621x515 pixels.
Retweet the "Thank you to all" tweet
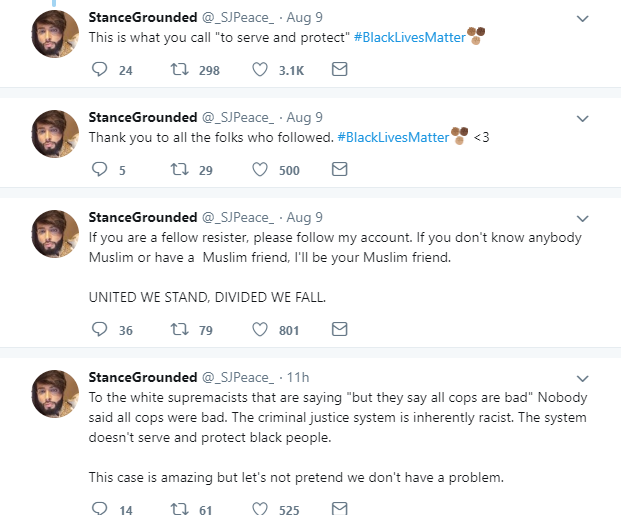[178, 170]
